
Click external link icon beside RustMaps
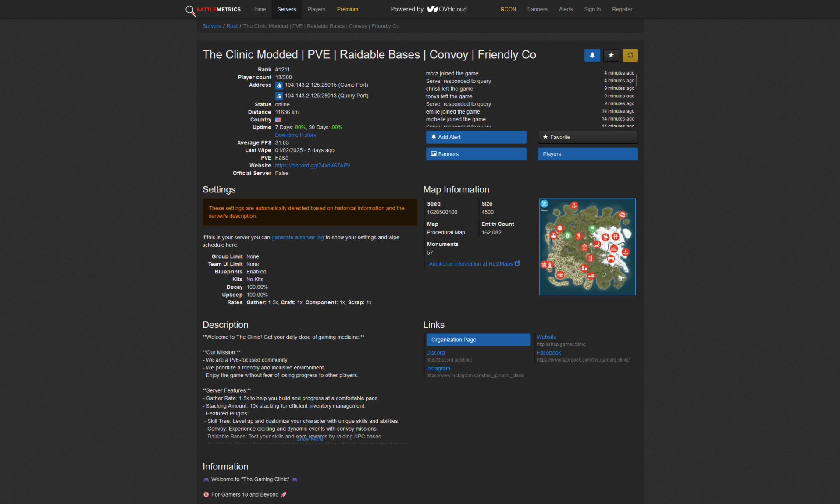[x=517, y=263]
